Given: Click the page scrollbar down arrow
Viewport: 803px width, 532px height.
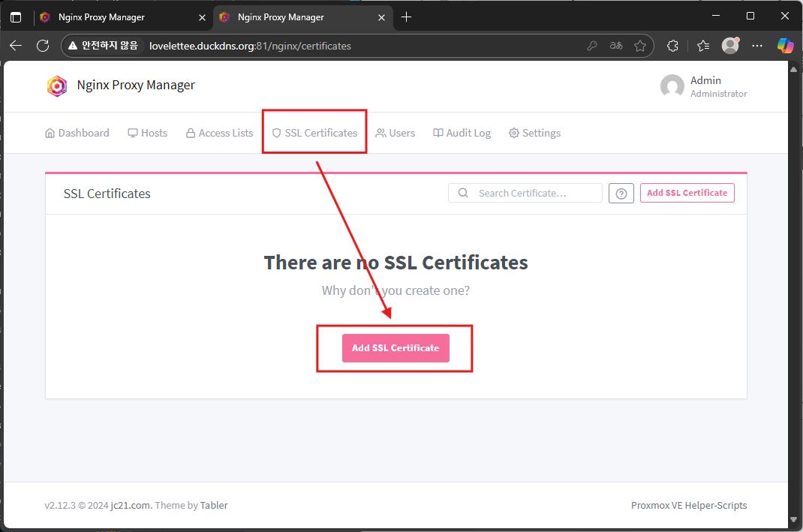Looking at the screenshot, I should coord(794,520).
